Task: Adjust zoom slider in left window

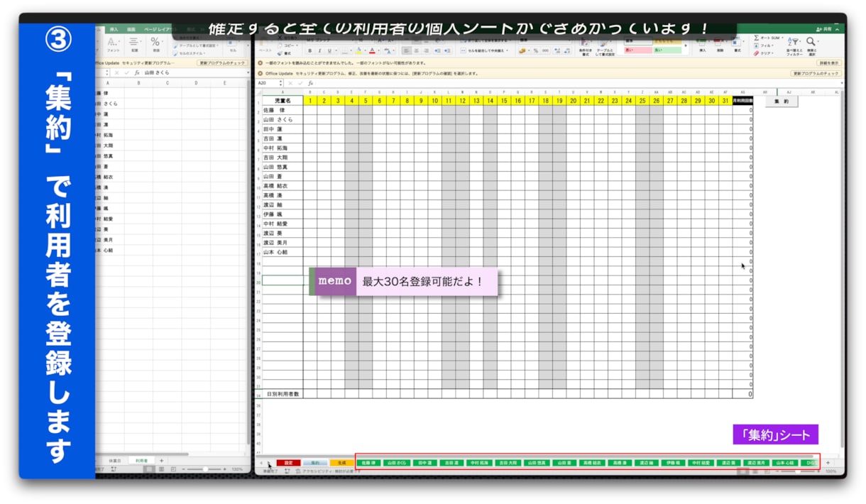Action: [x=205, y=470]
